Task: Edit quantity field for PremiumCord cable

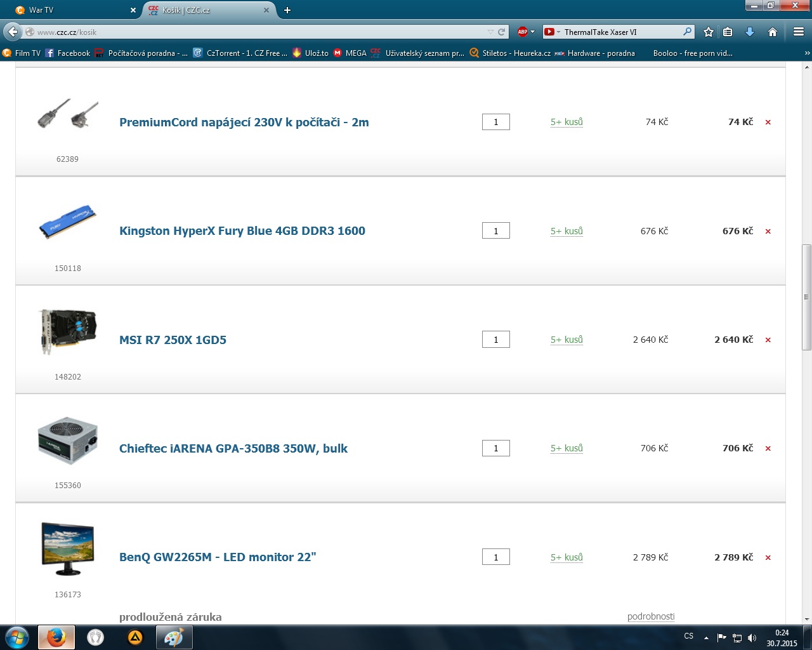Action: click(496, 122)
